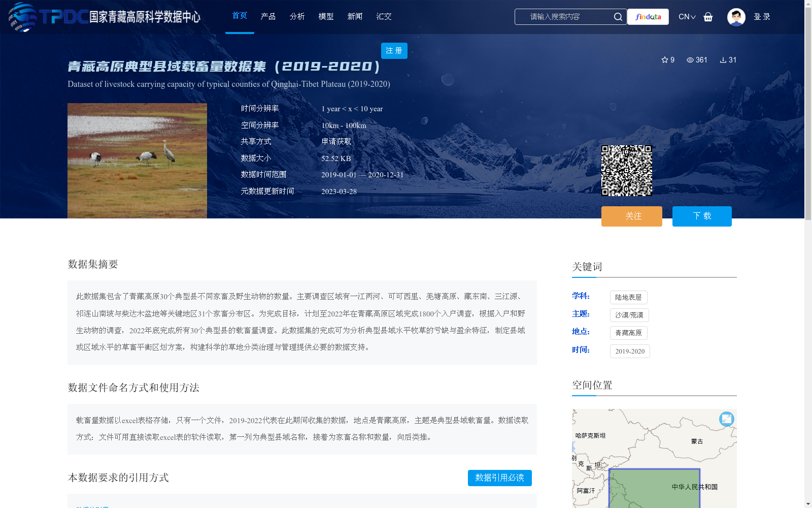Click the findata button
The height and width of the screenshot is (508, 812).
point(648,17)
